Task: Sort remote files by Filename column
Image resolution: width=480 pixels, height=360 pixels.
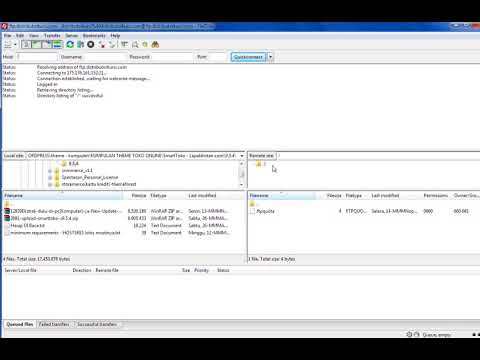Action: pos(282,196)
